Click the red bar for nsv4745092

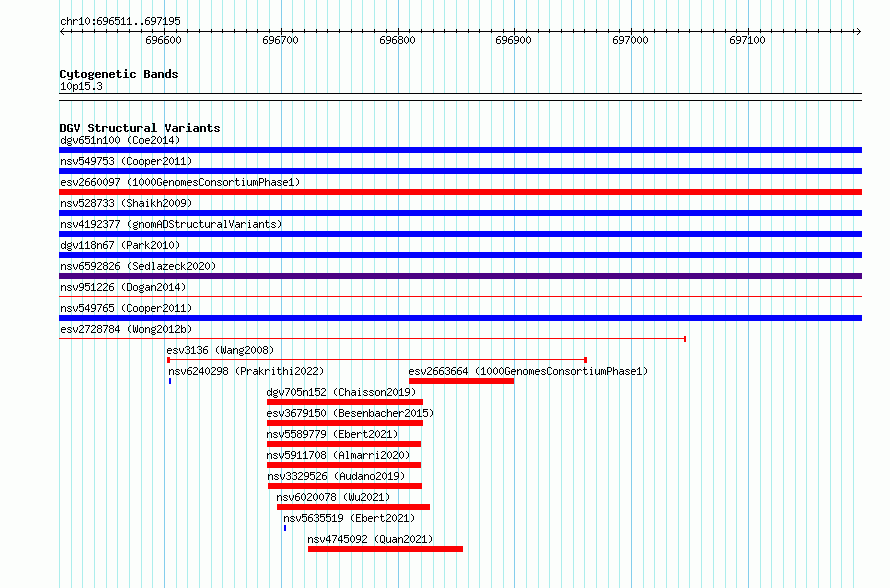385,549
